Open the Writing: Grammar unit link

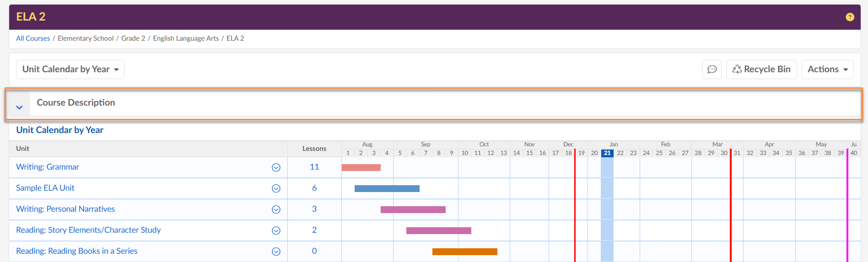point(48,167)
